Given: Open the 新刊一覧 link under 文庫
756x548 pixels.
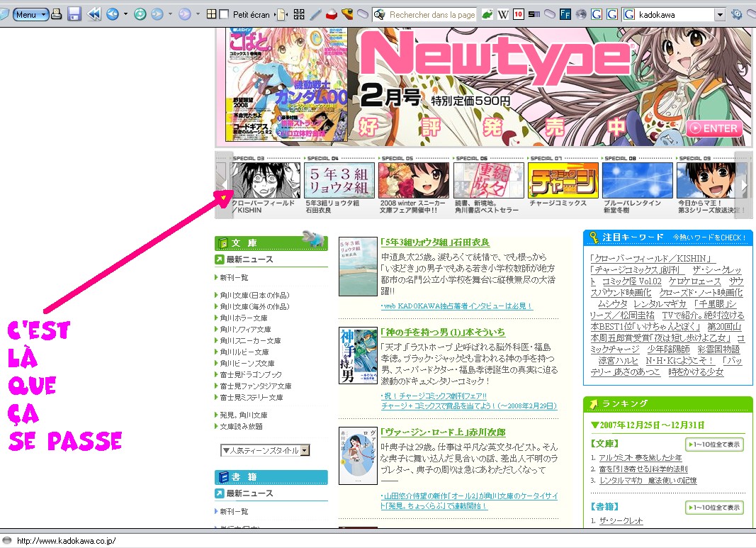Looking at the screenshot, I should [x=235, y=278].
